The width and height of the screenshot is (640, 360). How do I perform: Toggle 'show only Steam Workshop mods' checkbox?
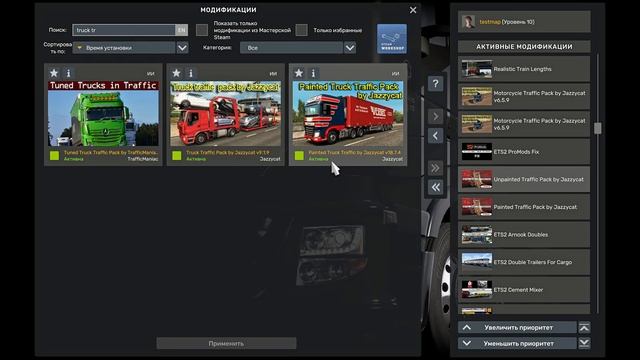[202, 30]
